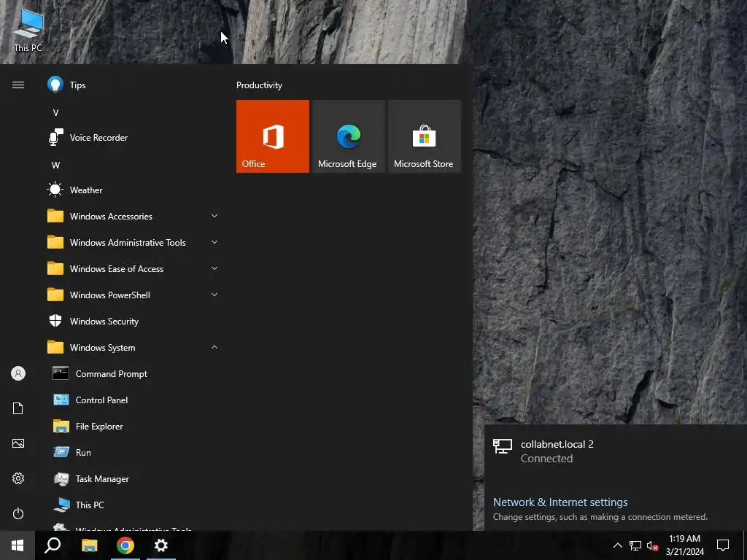Open Control Panel
The image size is (747, 560).
tap(133, 400)
